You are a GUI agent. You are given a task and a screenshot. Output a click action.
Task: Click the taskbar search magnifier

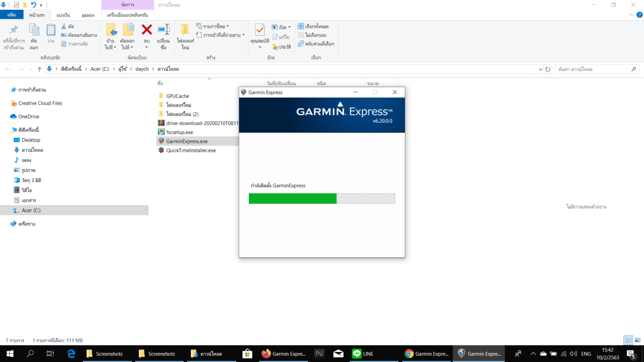[x=30, y=354]
